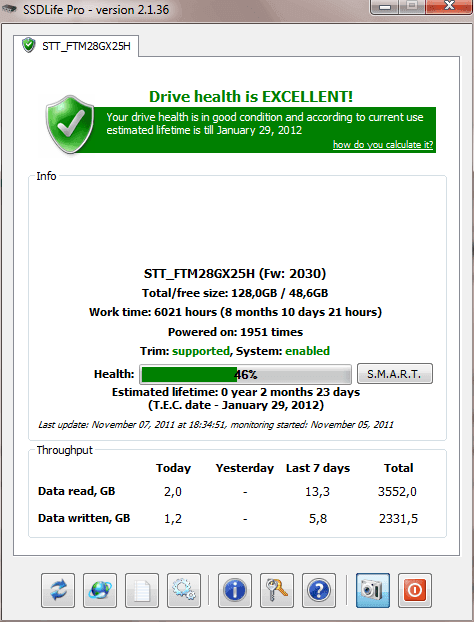
Task: Click the 'Data read, GB' row label
Action: point(77,491)
